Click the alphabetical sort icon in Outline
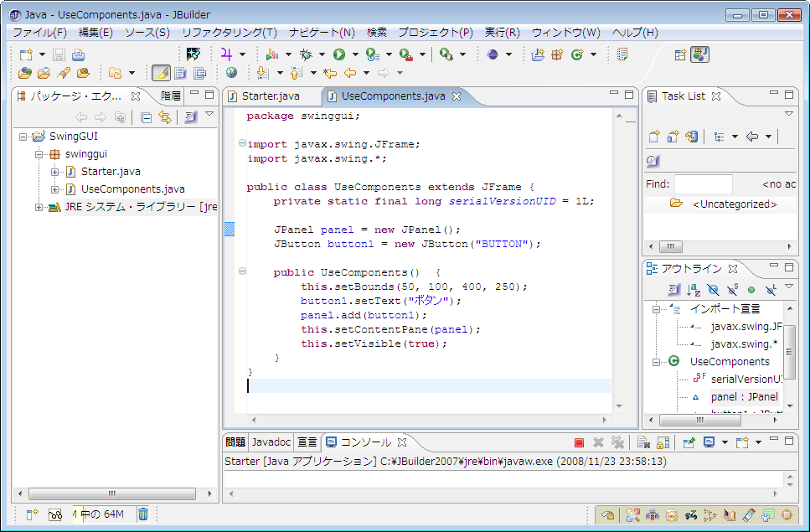 693,290
